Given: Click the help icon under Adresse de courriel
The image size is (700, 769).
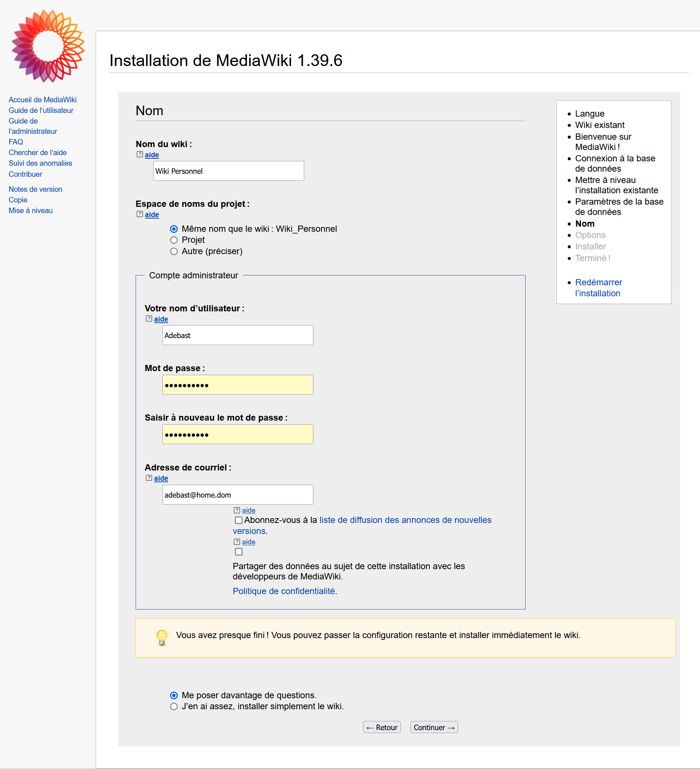Looking at the screenshot, I should point(149,478).
